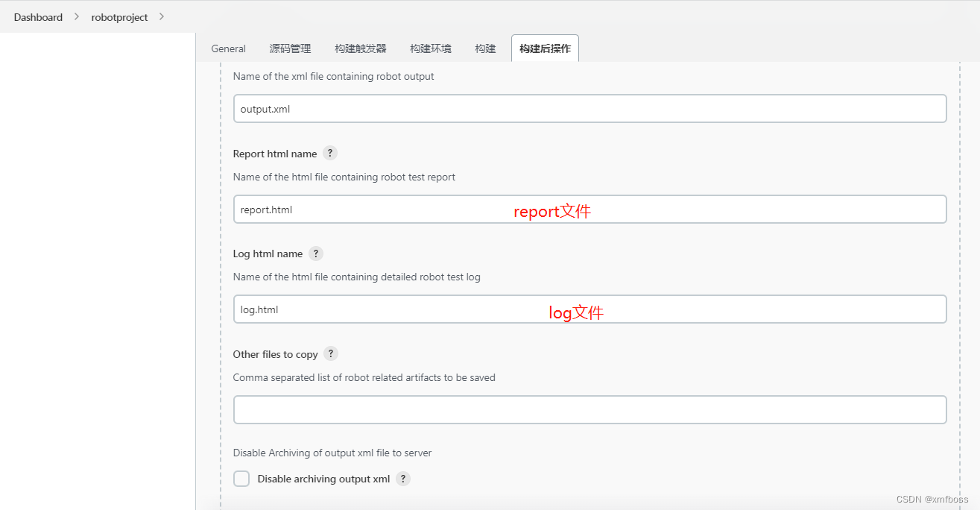Open help for Other files to copy
The image size is (980, 510).
332,353
